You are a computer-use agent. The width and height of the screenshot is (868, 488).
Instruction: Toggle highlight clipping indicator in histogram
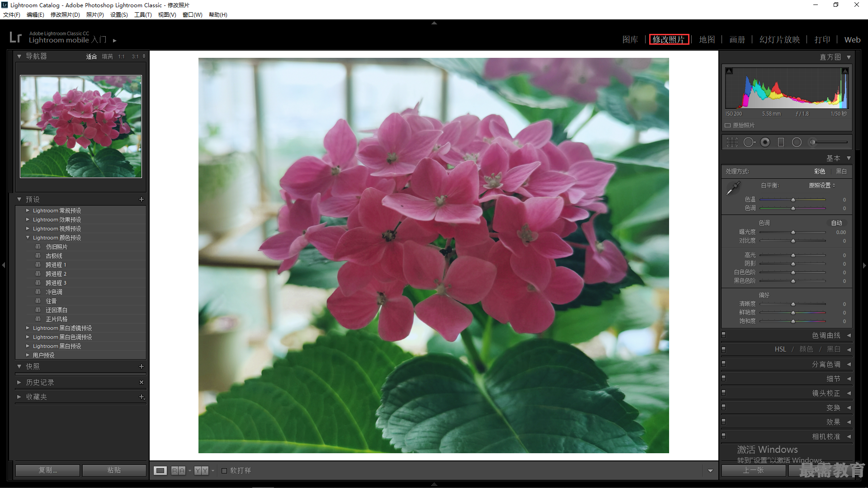tap(845, 71)
